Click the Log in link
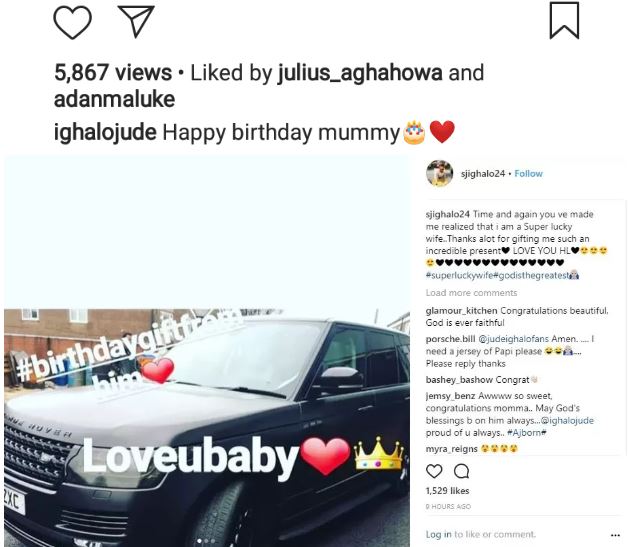Image resolution: width=629 pixels, height=547 pixels. pyautogui.click(x=438, y=534)
